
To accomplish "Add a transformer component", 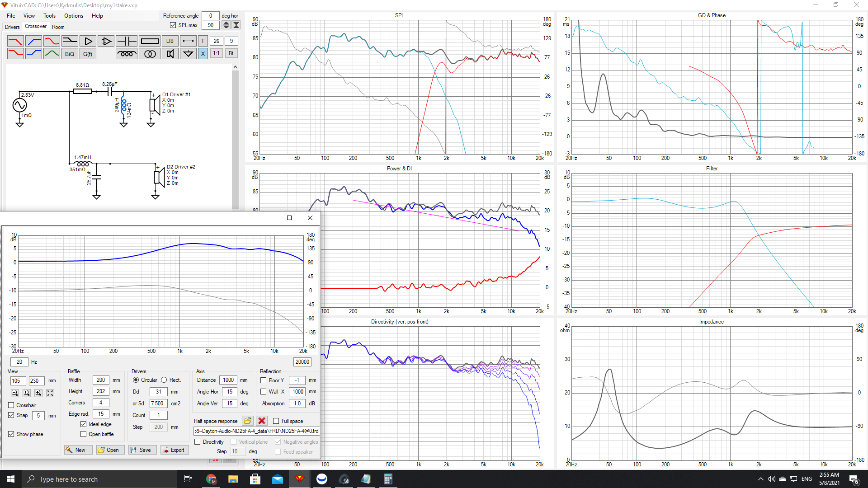I will [149, 54].
